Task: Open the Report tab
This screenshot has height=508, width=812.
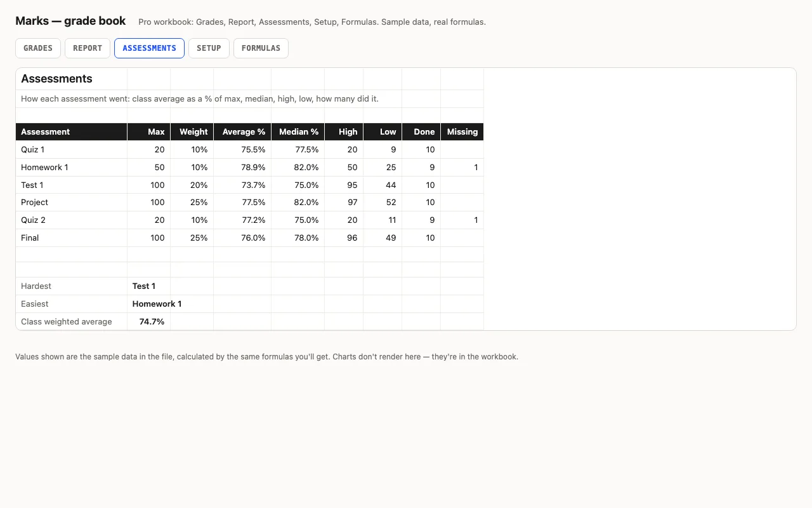Action: (88, 48)
